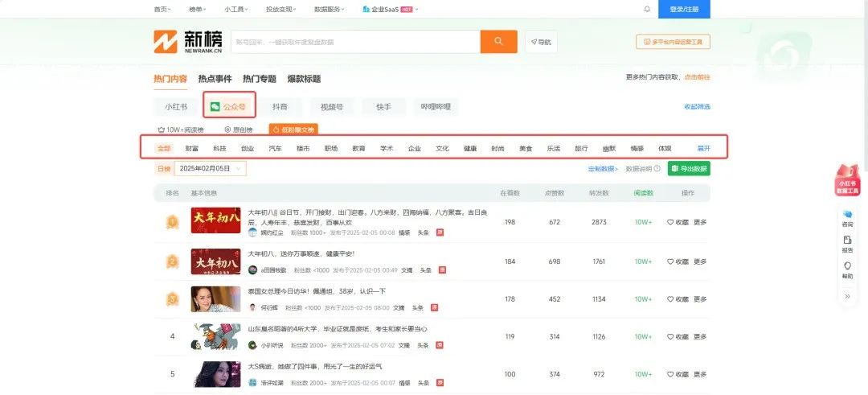This screenshot has height=395, width=868.
Task: Choose 原创榜 ranking
Action: [x=239, y=130]
